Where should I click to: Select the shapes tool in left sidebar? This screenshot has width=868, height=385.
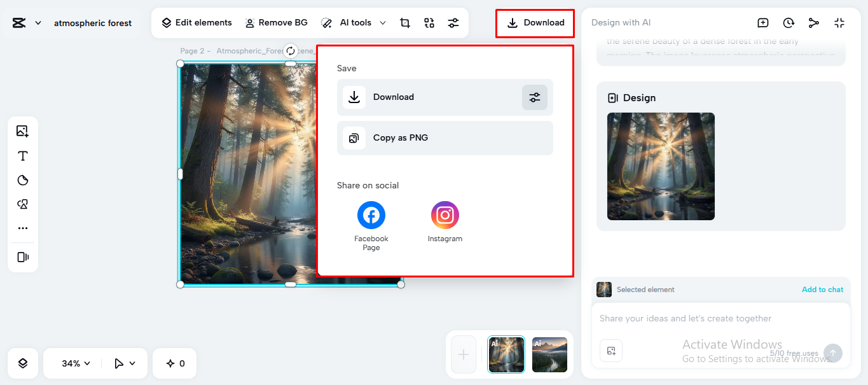[x=23, y=204]
